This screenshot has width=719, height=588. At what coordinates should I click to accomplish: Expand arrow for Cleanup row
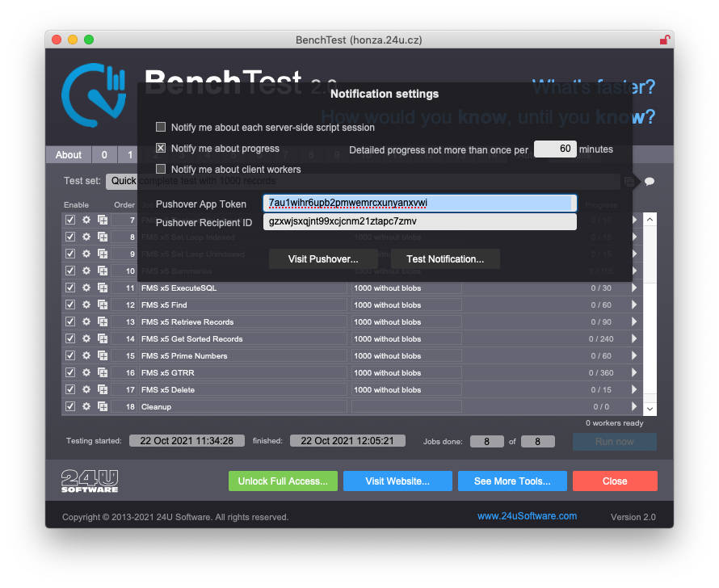(634, 406)
